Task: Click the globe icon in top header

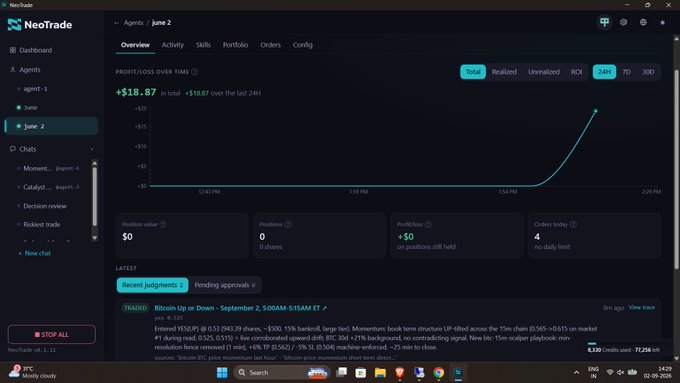Action: 643,22
